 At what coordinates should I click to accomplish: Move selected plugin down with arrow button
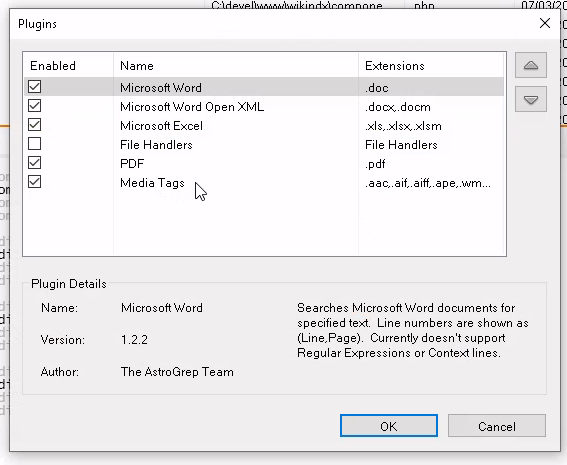coord(530,99)
